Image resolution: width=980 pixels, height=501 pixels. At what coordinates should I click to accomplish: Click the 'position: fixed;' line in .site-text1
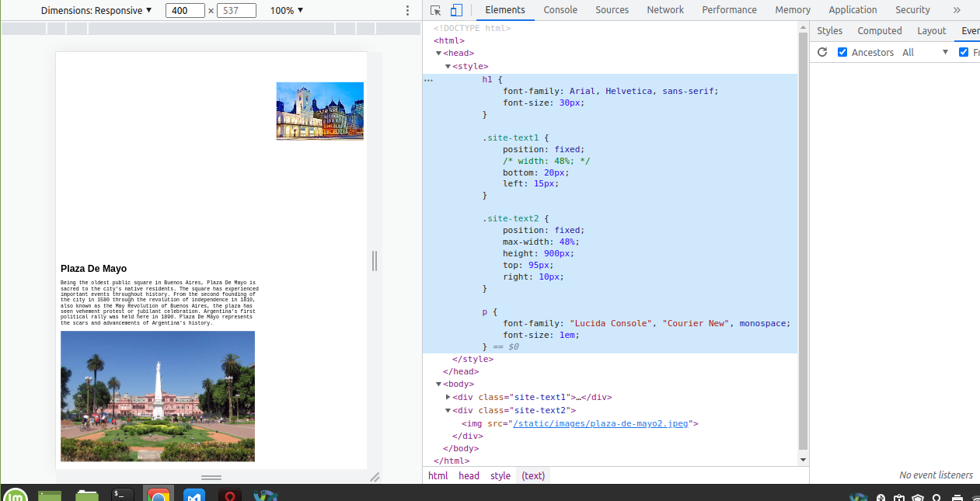pyautogui.click(x=543, y=149)
